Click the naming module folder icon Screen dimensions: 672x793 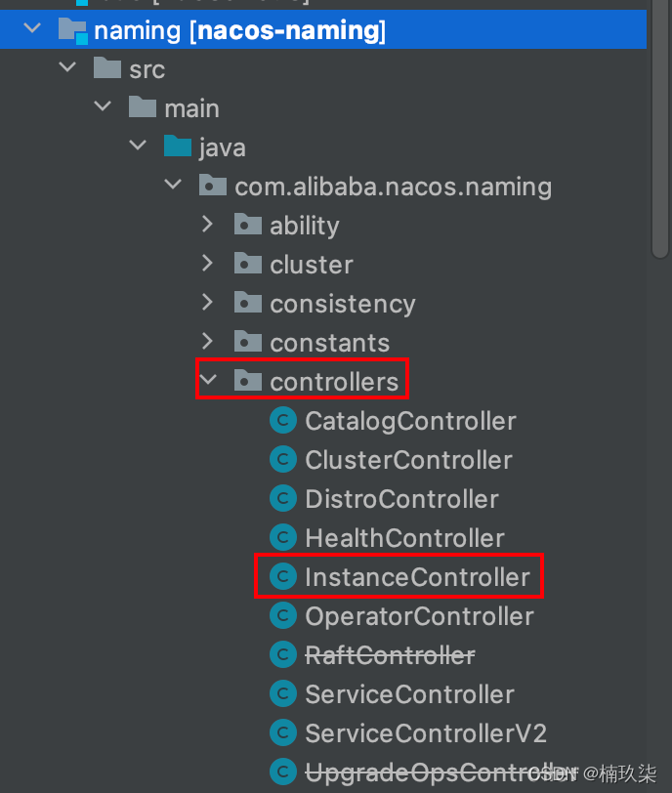[72, 30]
